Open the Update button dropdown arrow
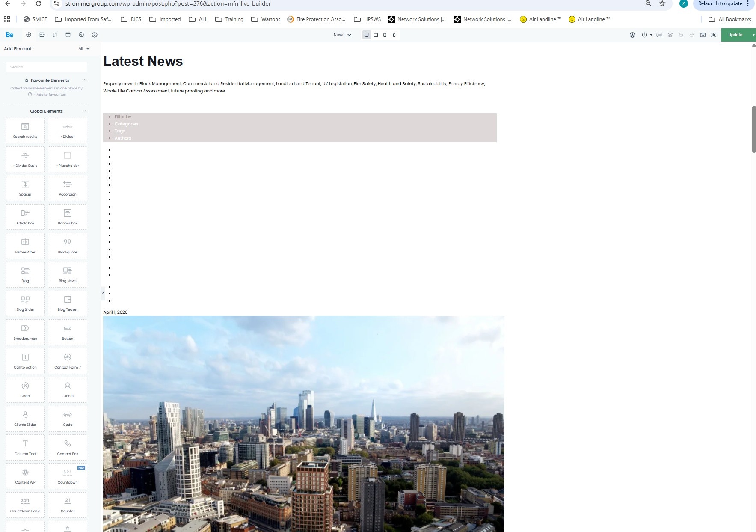The width and height of the screenshot is (756, 532). pyautogui.click(x=753, y=35)
